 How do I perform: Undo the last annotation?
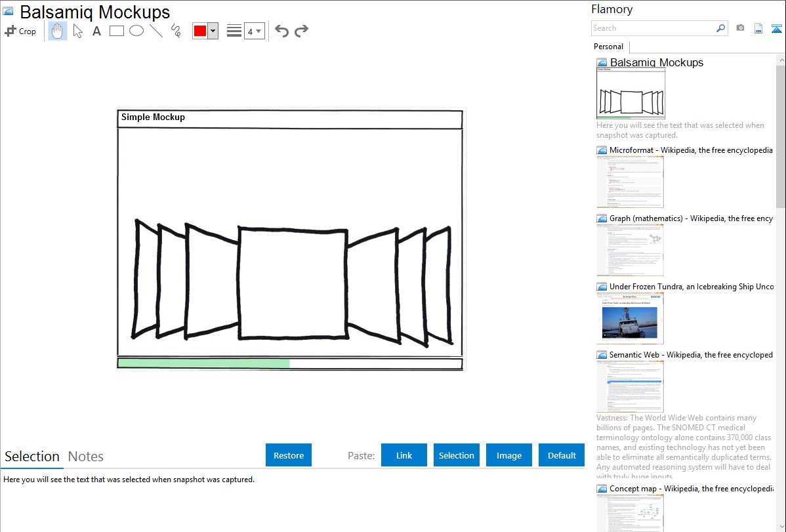(x=281, y=31)
